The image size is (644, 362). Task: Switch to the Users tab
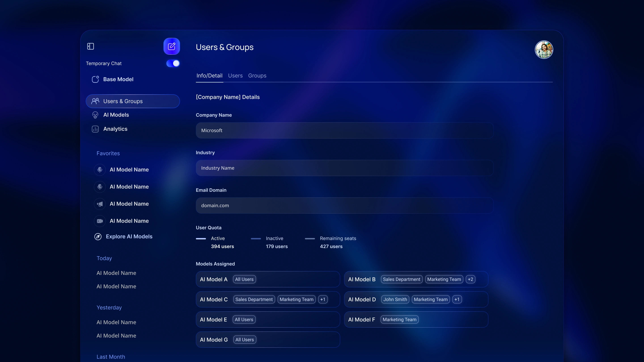click(x=235, y=76)
